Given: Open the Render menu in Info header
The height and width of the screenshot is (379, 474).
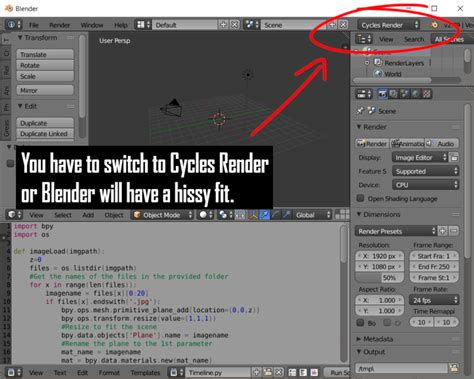Looking at the screenshot, I should [60, 25].
